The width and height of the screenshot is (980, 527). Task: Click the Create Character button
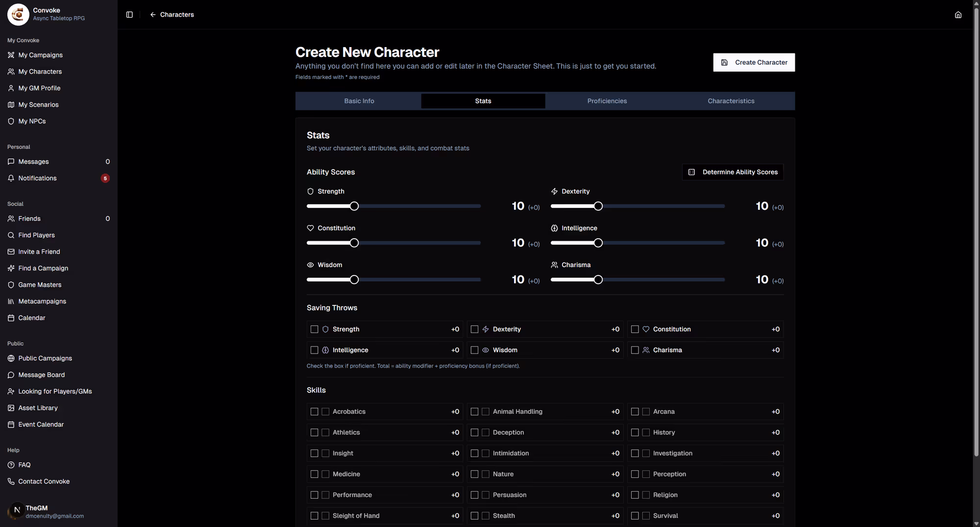[x=754, y=62]
